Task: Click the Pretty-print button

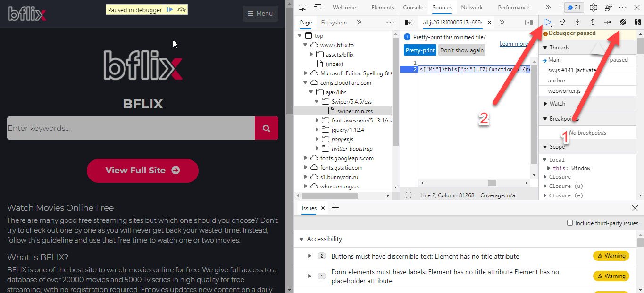Action: pos(420,50)
